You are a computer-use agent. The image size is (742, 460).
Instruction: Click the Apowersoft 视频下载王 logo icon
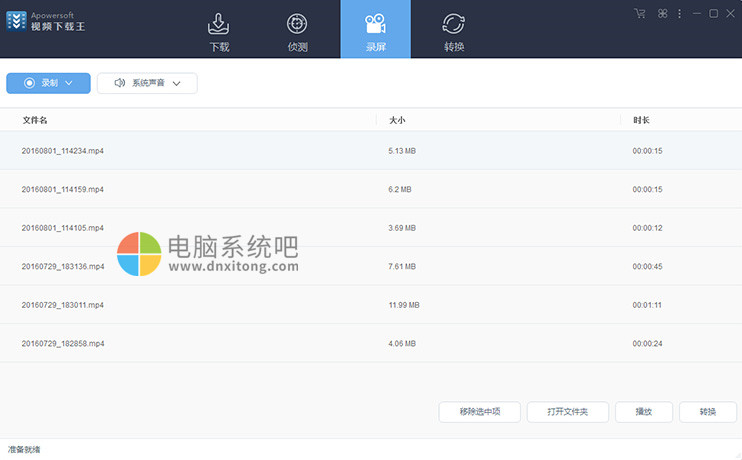(17, 21)
